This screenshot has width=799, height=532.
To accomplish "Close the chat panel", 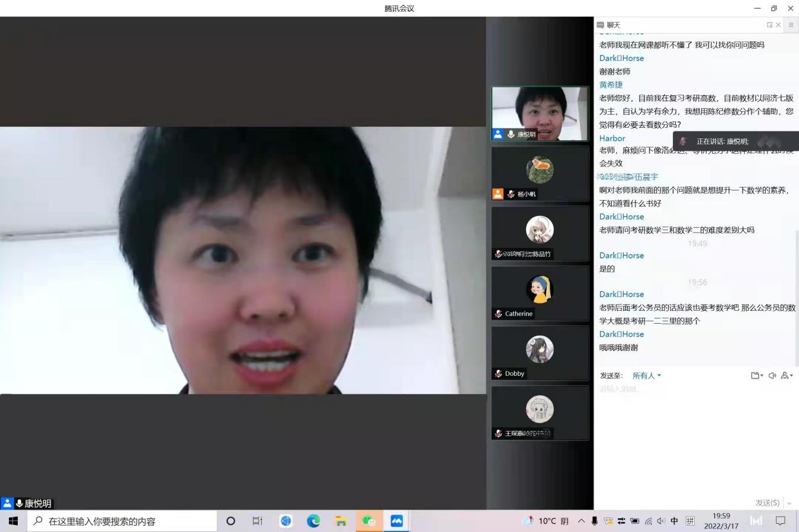I will tap(778, 25).
